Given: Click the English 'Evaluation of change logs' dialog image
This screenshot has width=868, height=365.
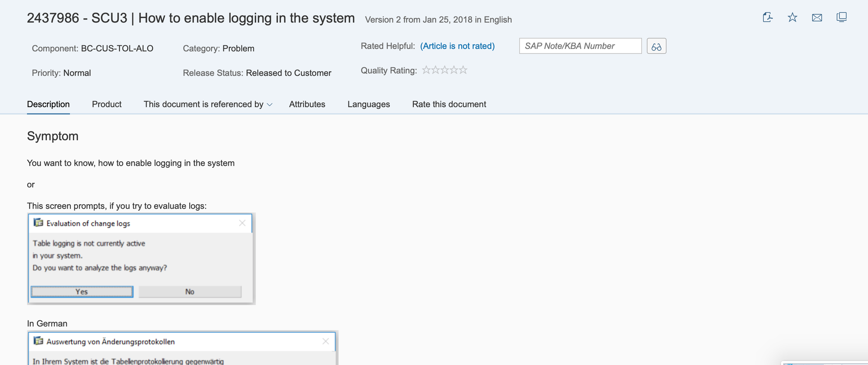Looking at the screenshot, I should (141, 259).
